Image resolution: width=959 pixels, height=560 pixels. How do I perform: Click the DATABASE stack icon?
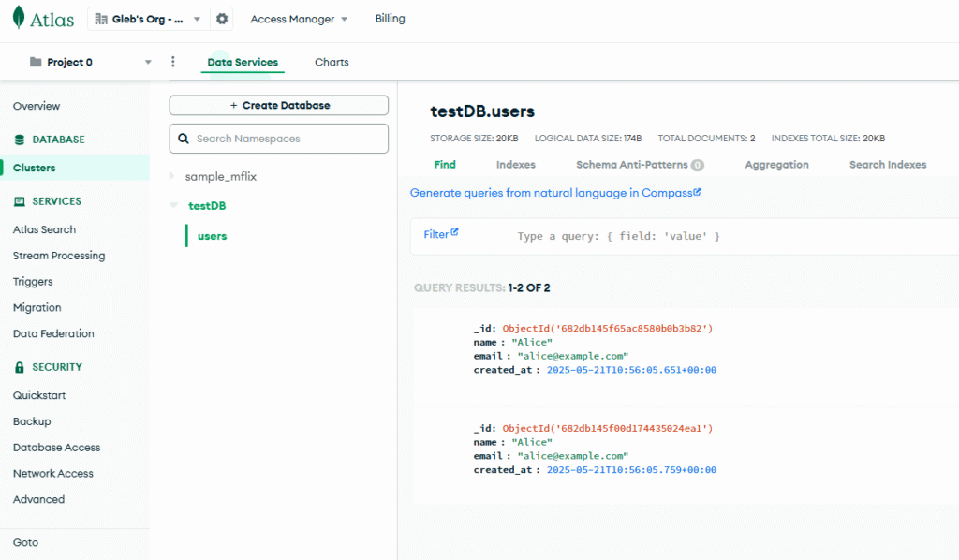(20, 140)
